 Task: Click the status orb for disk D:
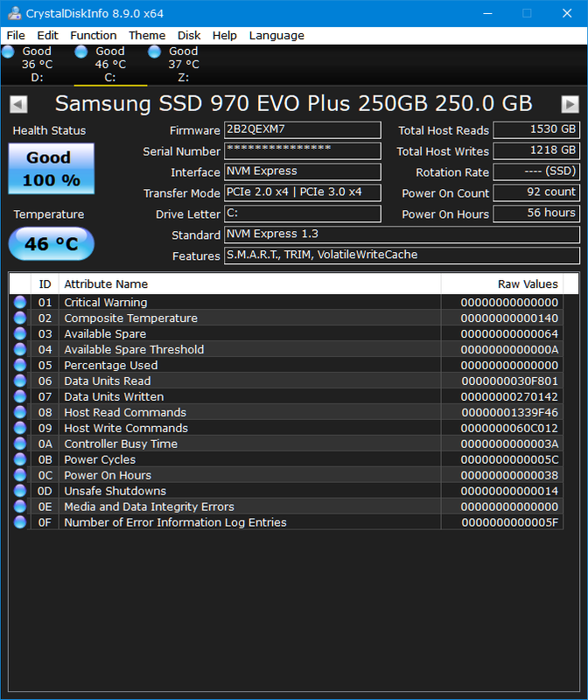tap(8, 52)
